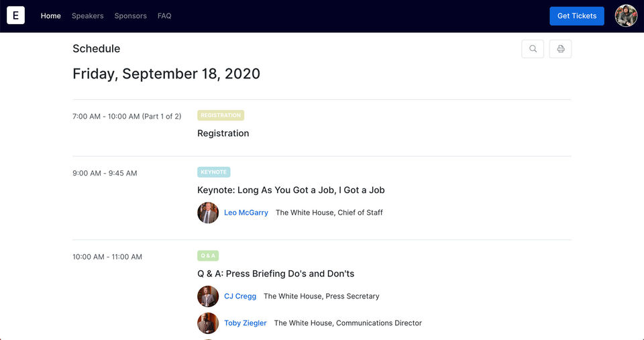The image size is (644, 340).
Task: Click Leo McGarry's photo thumbnail
Action: (208, 213)
